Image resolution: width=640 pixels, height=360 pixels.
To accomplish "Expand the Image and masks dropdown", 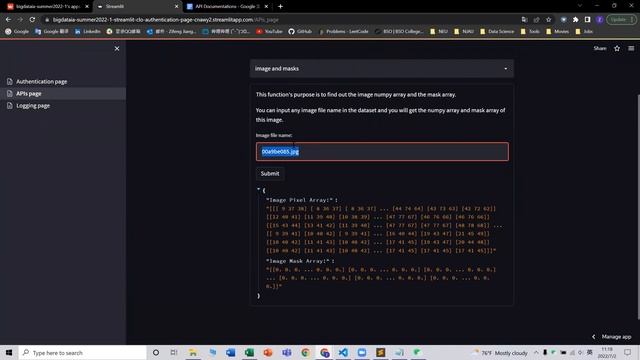I will tap(382, 69).
